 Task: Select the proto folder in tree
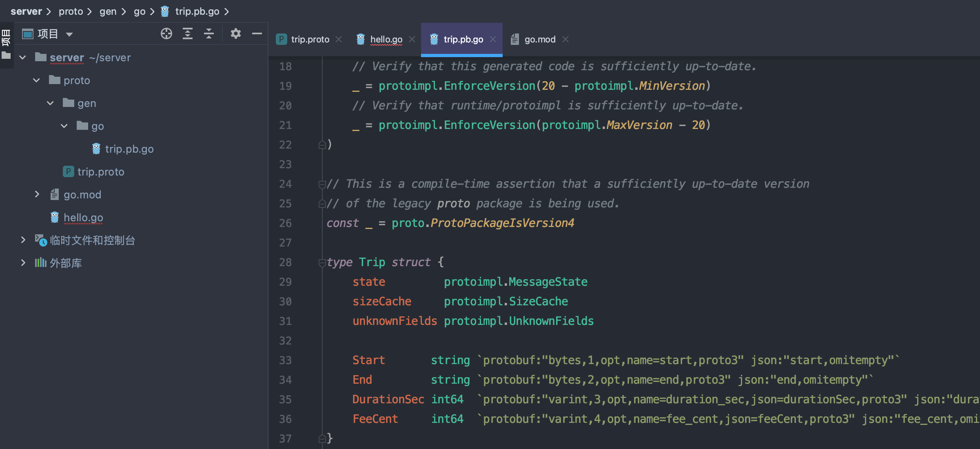coord(77,80)
